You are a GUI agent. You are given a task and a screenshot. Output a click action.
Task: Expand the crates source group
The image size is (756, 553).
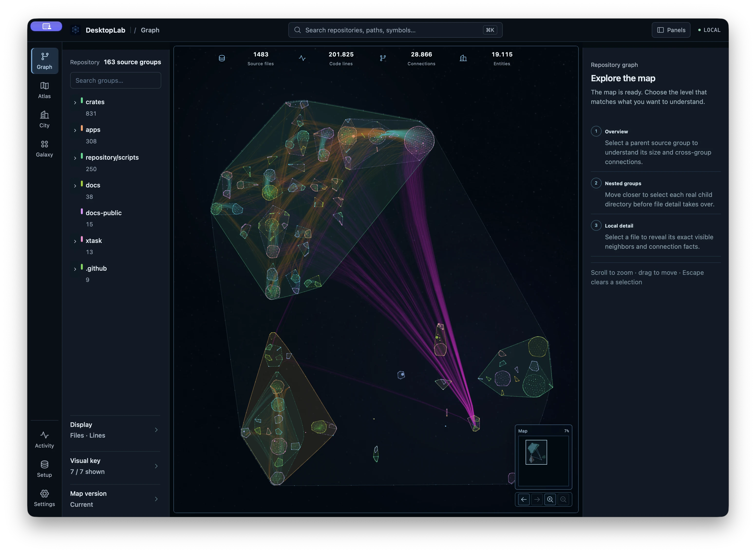(x=75, y=102)
